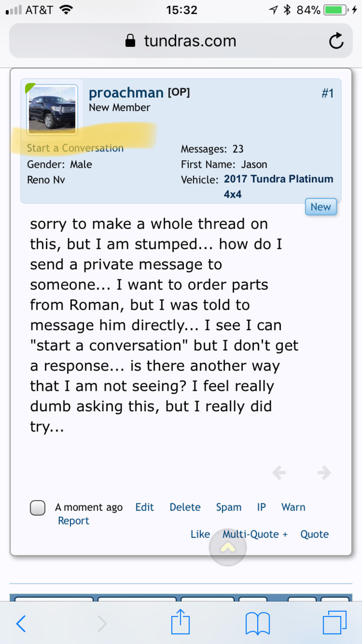The height and width of the screenshot is (644, 362).
Task: Click the Report link
Action: 74,521
